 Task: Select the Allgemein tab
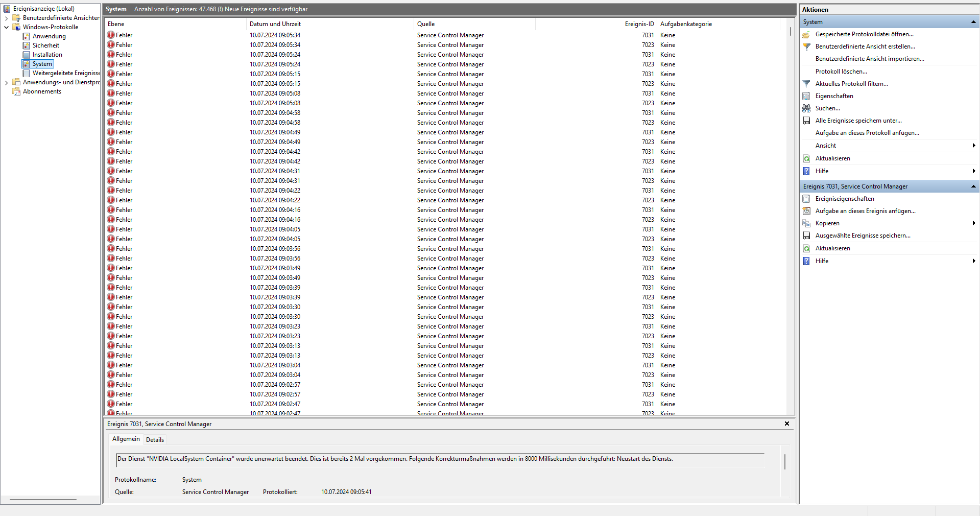coord(126,439)
